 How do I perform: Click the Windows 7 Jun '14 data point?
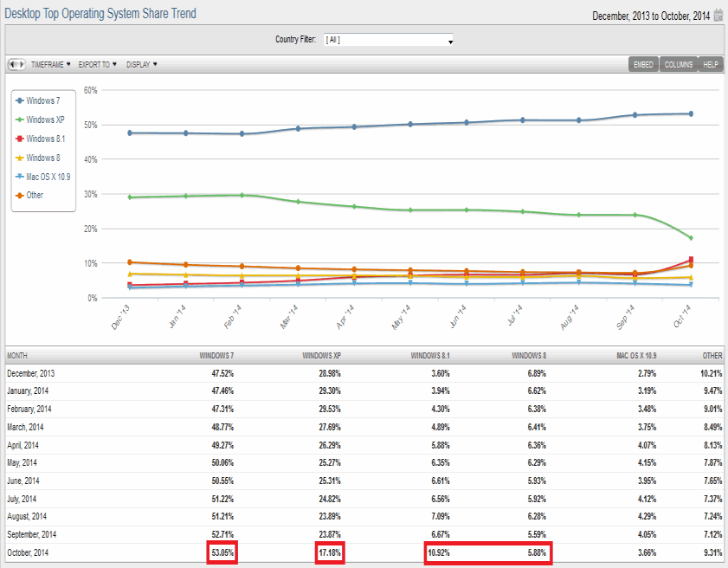coord(467,123)
